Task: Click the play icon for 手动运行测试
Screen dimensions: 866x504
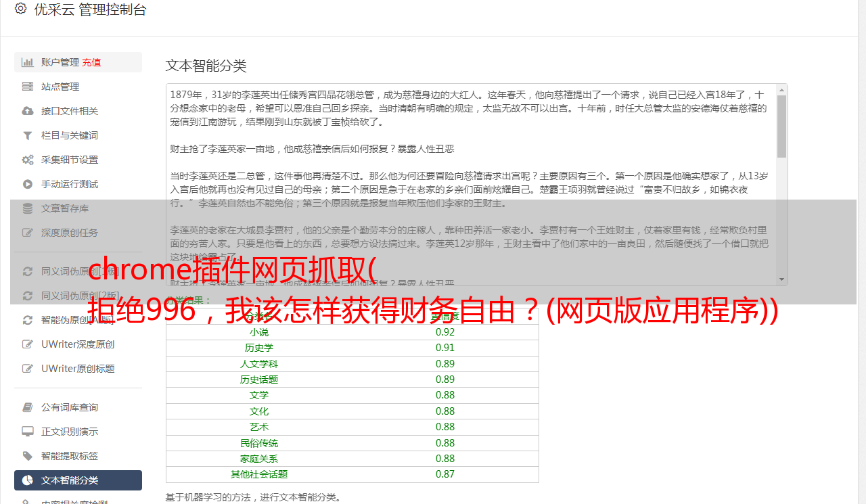Action: pyautogui.click(x=28, y=184)
